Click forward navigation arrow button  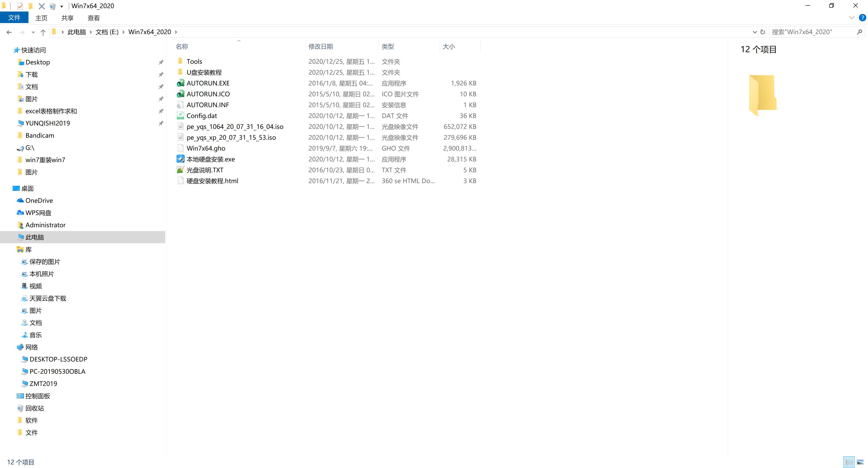coord(21,32)
